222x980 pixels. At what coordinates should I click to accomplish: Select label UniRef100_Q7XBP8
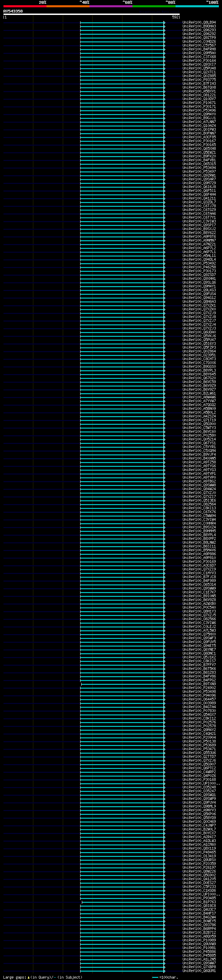[x=199, y=967]
